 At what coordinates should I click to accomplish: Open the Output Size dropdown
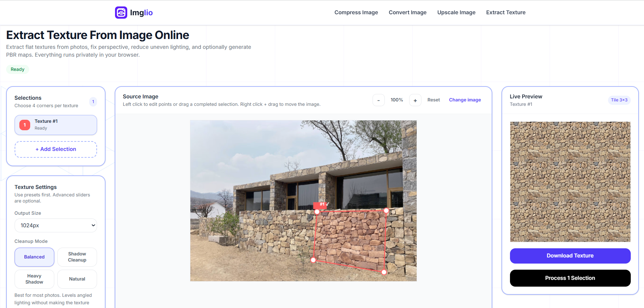[56, 225]
